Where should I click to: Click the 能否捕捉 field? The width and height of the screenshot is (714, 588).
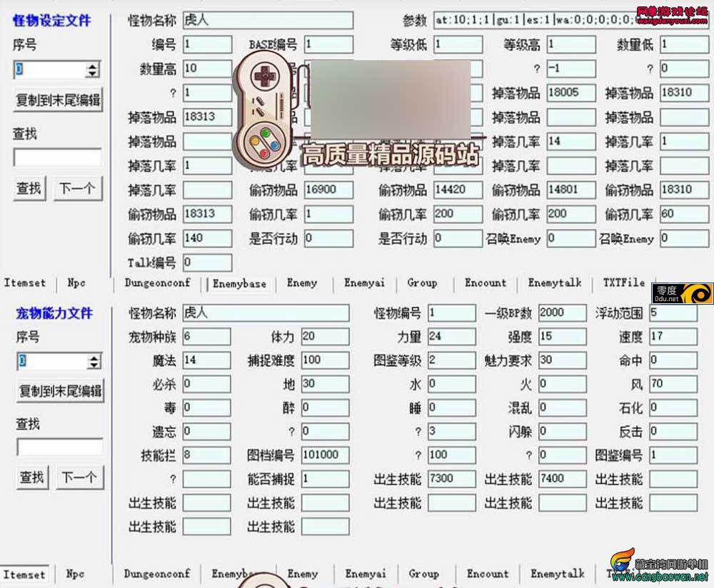[x=325, y=479]
